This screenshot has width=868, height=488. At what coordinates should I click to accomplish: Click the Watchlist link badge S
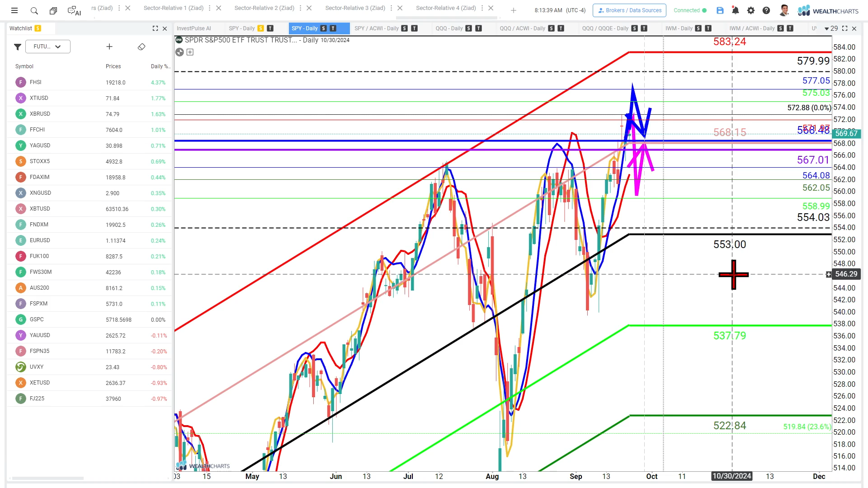coord(38,28)
